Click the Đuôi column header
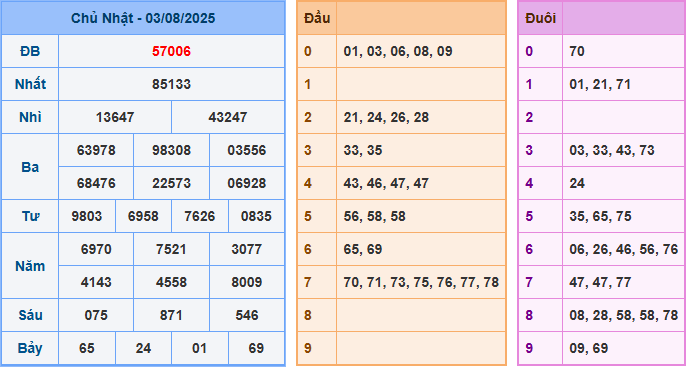Image resolution: width=687 pixels, height=367 pixels. [x=541, y=18]
